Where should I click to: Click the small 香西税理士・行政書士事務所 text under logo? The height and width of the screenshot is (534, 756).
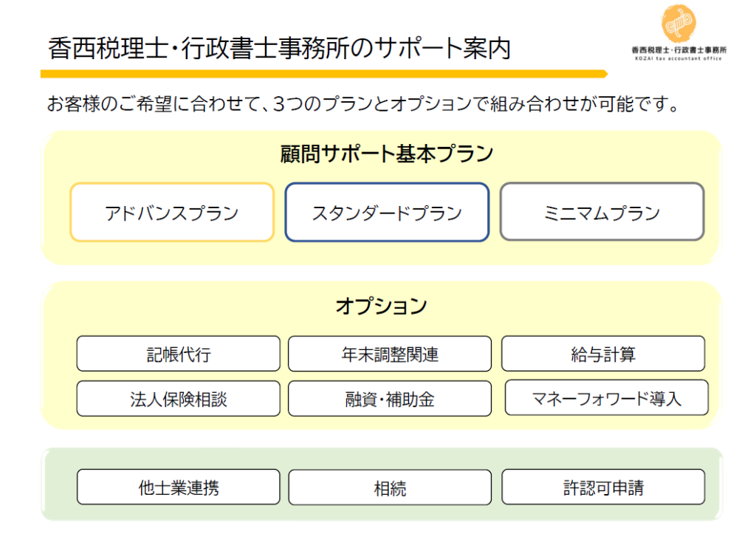pos(679,49)
